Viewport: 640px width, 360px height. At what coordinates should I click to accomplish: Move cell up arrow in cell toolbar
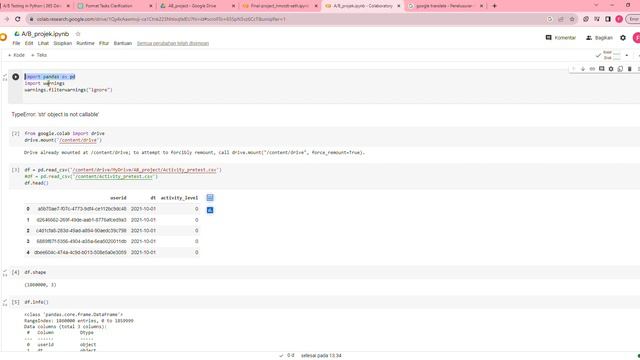point(573,69)
